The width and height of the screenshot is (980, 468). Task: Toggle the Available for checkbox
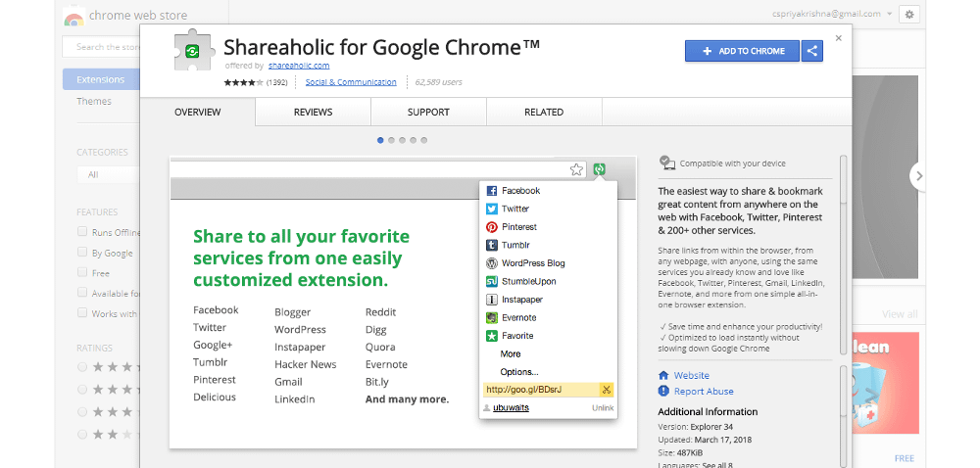pyautogui.click(x=82, y=293)
